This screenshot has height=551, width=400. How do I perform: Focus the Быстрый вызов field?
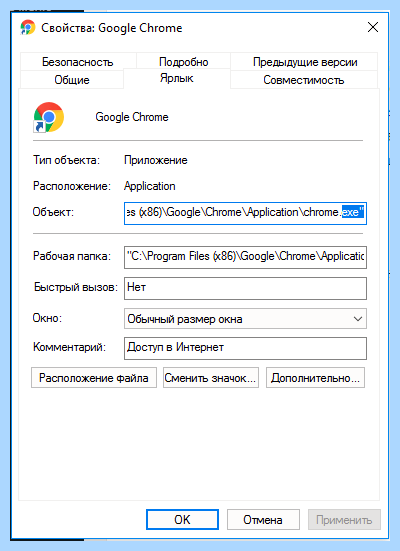pyautogui.click(x=245, y=288)
